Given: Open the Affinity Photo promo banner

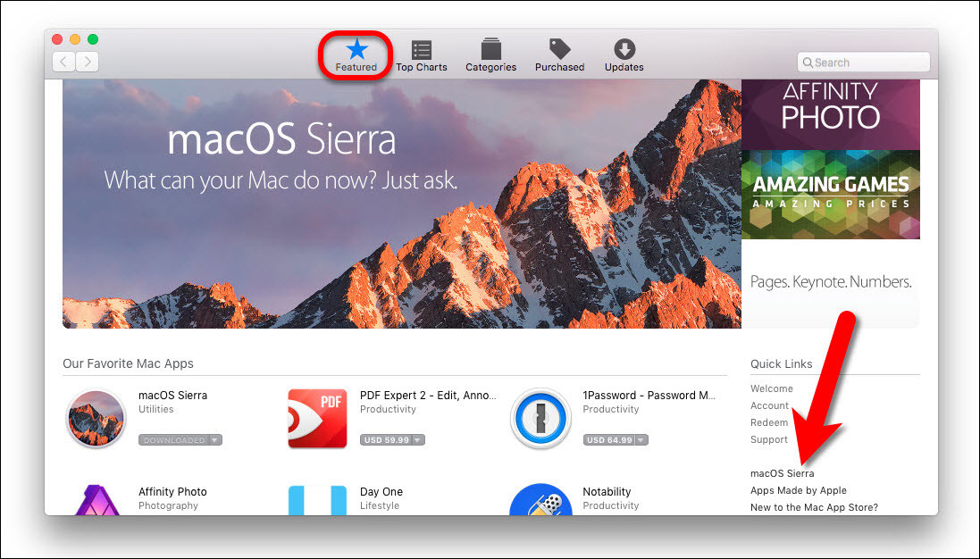Looking at the screenshot, I should coord(831,114).
